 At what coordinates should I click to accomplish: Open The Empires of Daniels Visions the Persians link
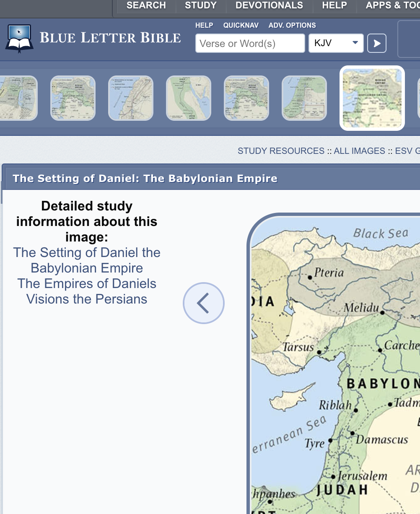(x=87, y=291)
